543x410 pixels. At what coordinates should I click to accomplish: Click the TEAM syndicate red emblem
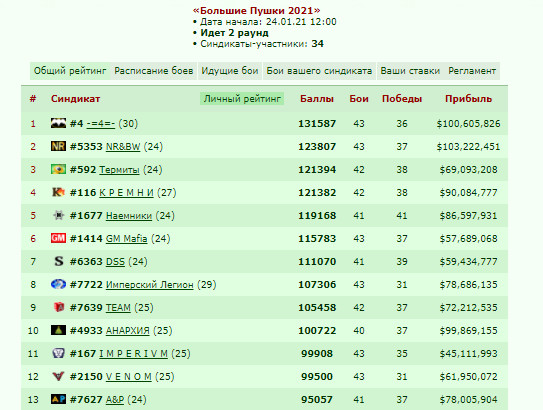[58, 307]
